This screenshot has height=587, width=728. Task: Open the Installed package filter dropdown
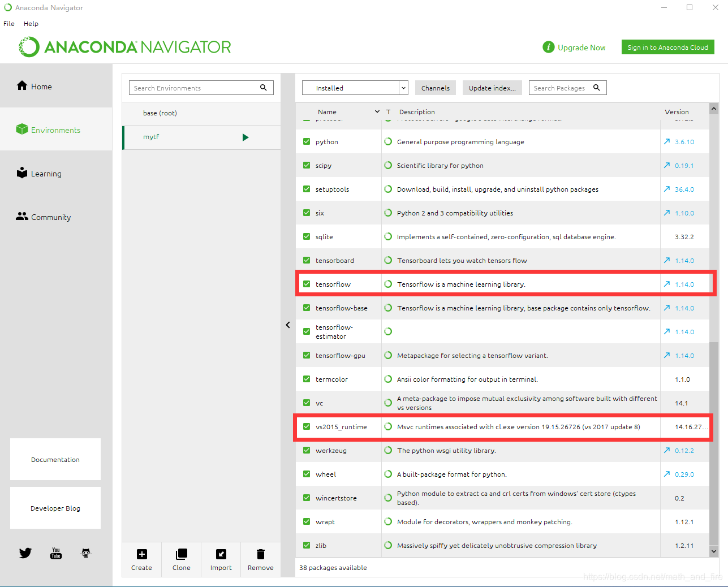point(355,88)
